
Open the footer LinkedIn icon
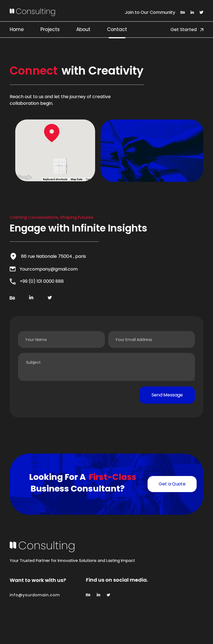(x=98, y=595)
